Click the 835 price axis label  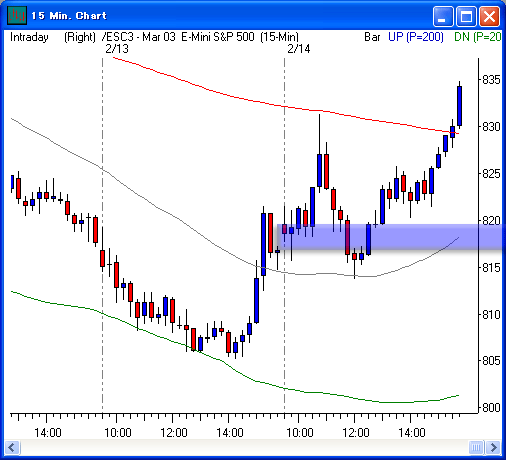(x=491, y=80)
